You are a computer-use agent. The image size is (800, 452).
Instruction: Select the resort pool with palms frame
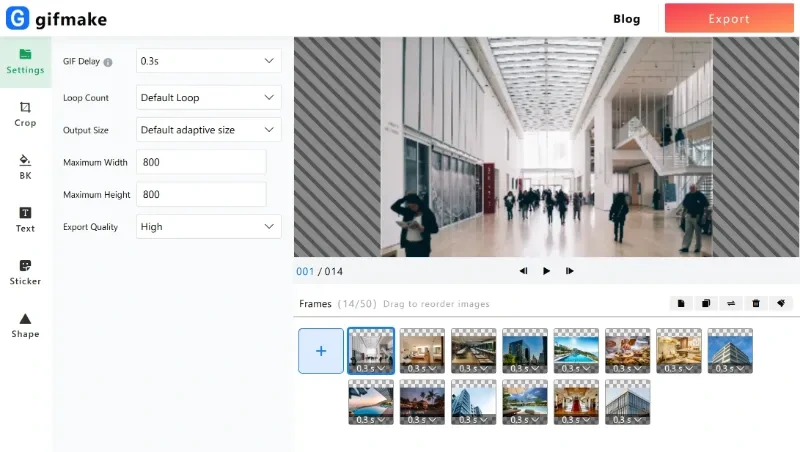point(524,402)
